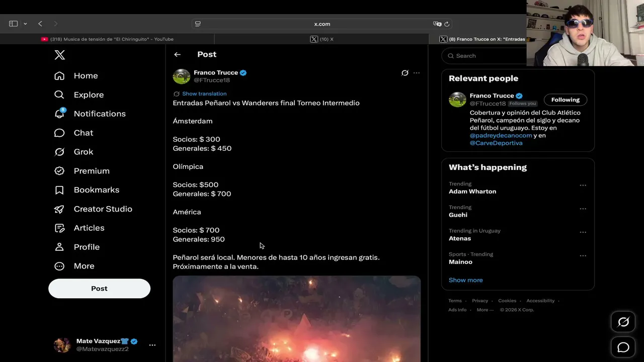The image size is (644, 362).
Task: Click the X logo in sidebar
Action: point(59,55)
